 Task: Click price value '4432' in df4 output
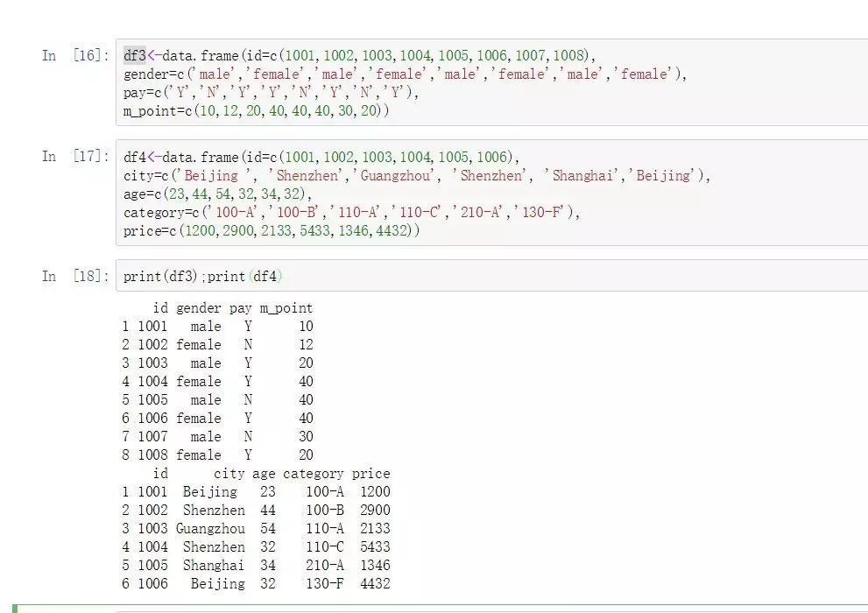pyautogui.click(x=375, y=583)
